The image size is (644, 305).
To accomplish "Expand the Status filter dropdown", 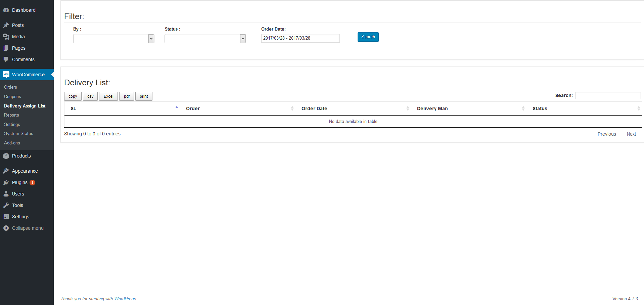I will pos(205,39).
